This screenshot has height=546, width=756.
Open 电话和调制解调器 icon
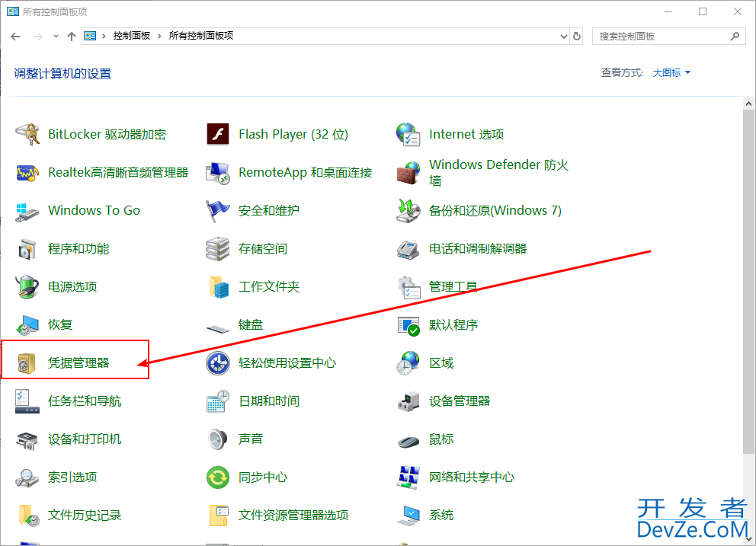[408, 249]
